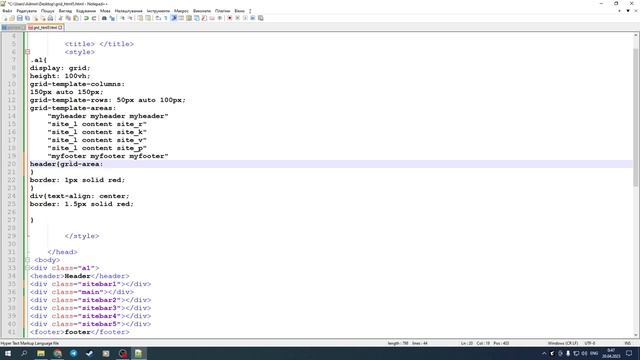Screen dimensions: 640x360
Task: Toggle the highlighted Indent Guide icon
Action: coord(173,18)
